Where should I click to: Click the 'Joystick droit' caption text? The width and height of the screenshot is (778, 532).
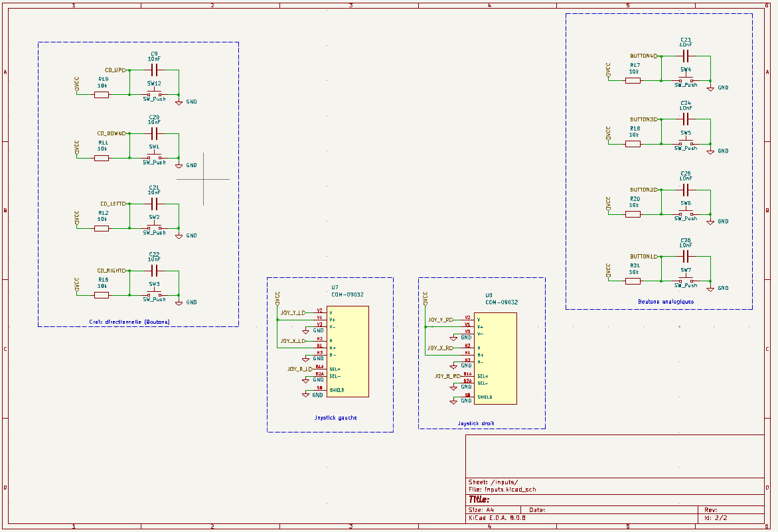pos(476,423)
